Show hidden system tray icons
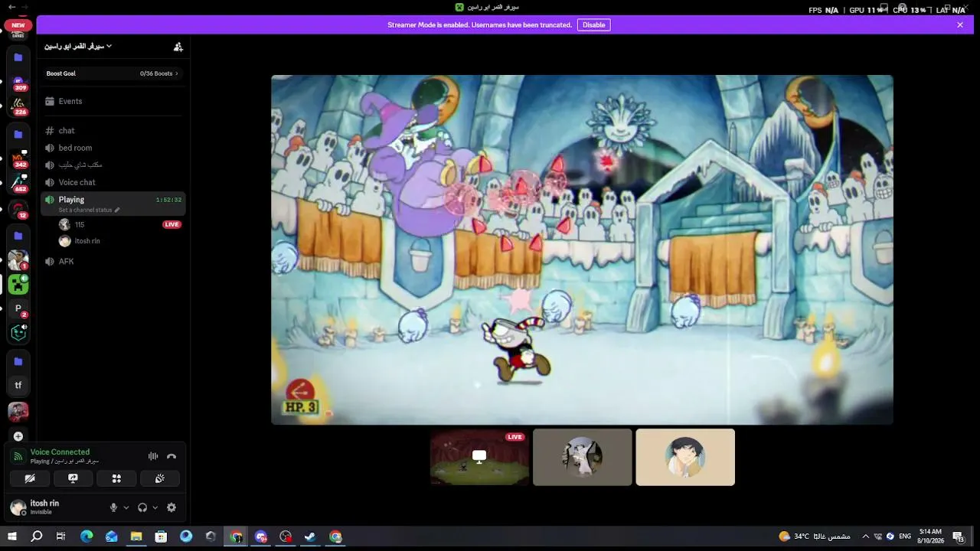The height and width of the screenshot is (551, 980). tap(866, 536)
